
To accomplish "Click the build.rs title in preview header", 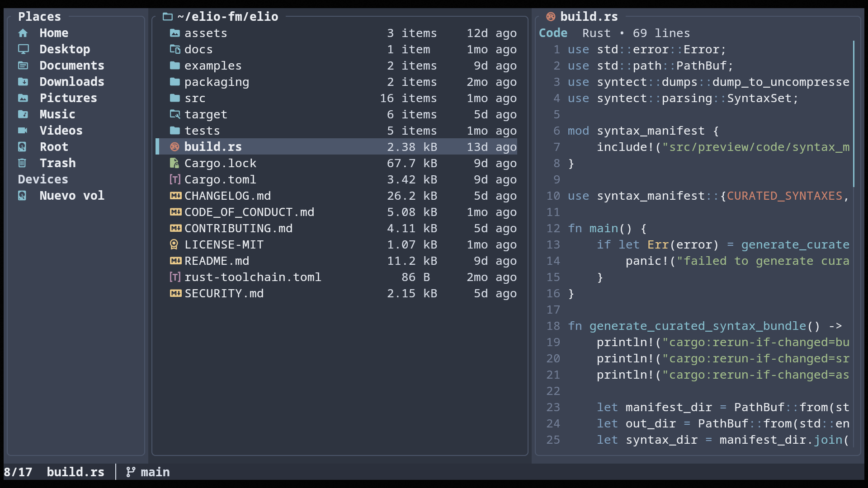I will pyautogui.click(x=589, y=17).
